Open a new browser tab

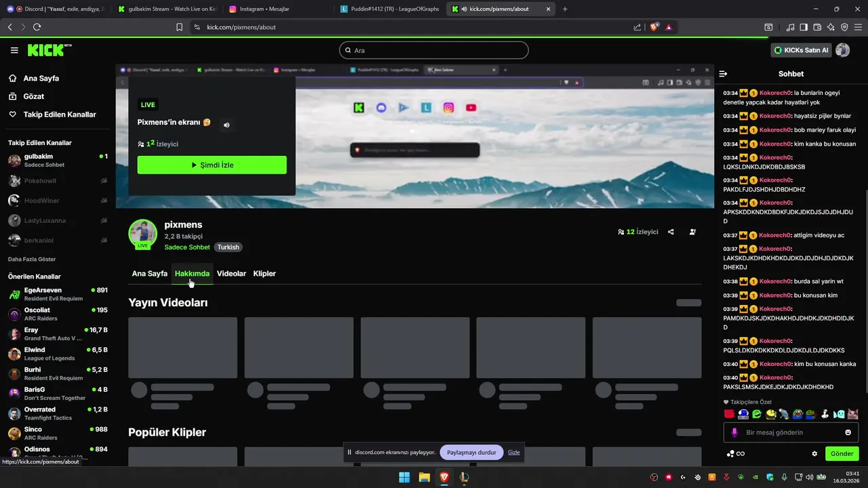(565, 9)
